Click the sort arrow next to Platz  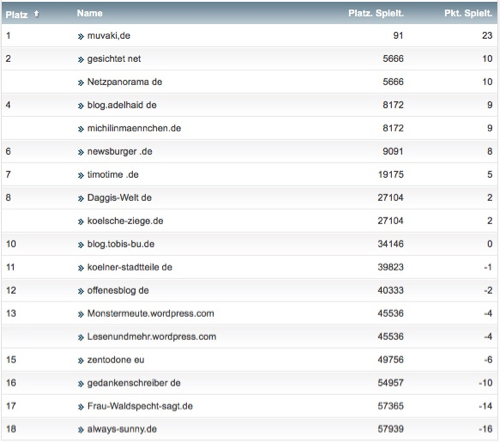point(36,14)
